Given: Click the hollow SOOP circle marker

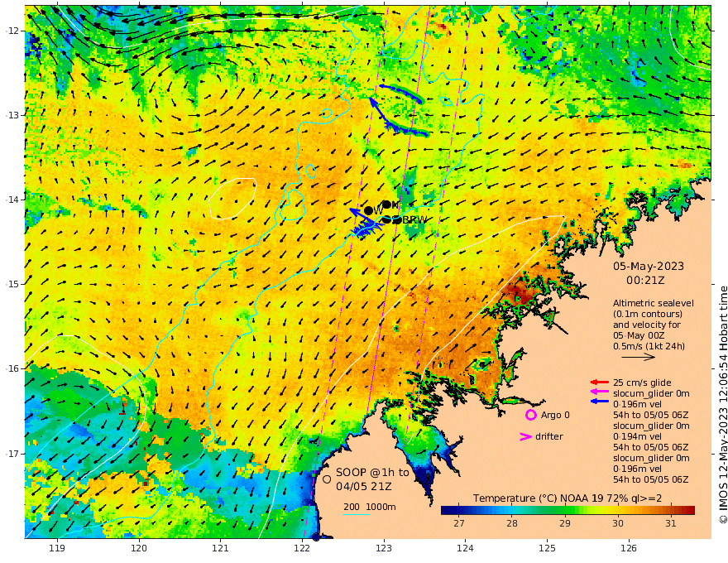Looking at the screenshot, I should [x=327, y=479].
